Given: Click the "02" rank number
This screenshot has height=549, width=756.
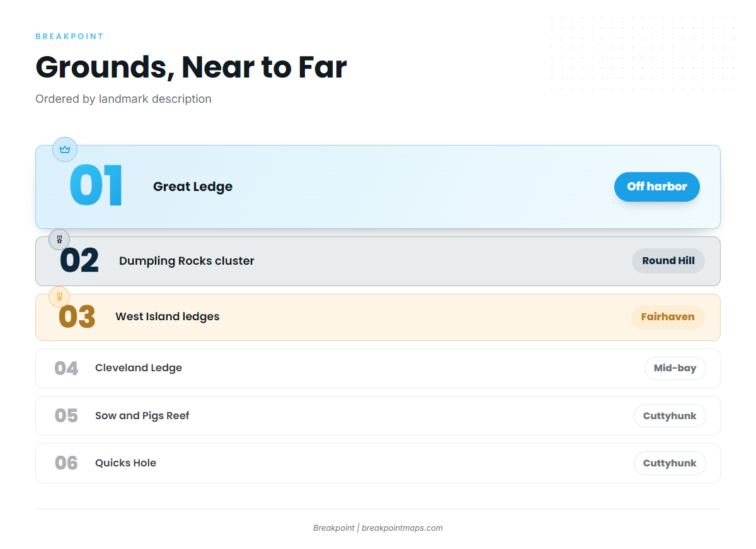Looking at the screenshot, I should [x=79, y=261].
